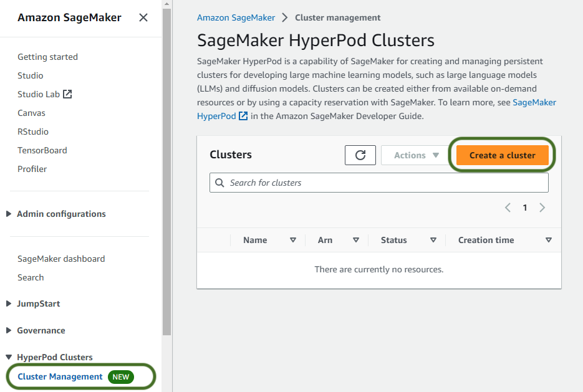
Task: Open Profiler from navigation
Action: [x=32, y=169]
